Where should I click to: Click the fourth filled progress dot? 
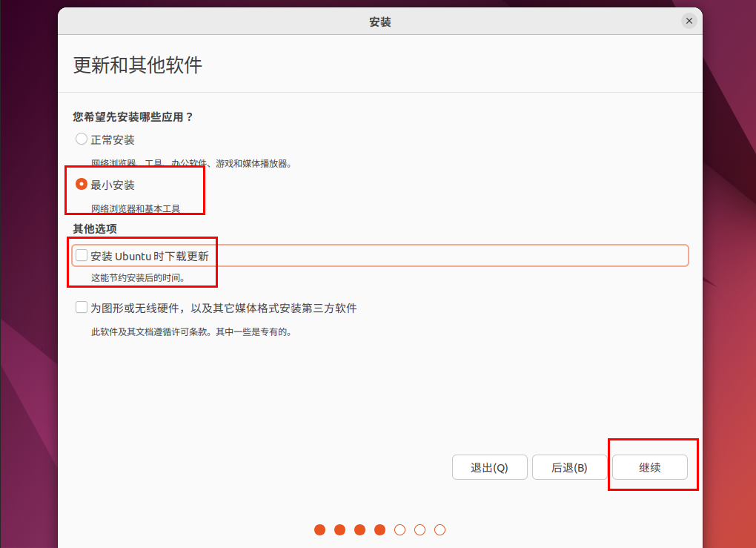point(380,529)
